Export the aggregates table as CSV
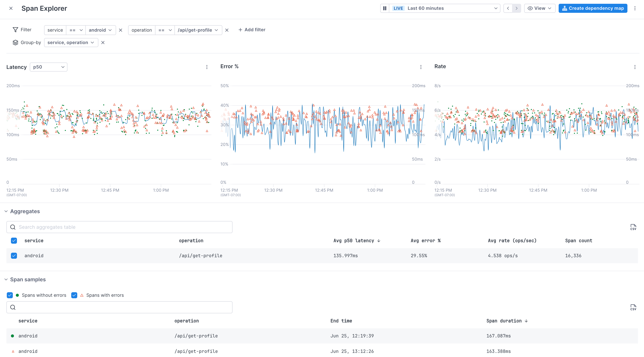644x357 pixels. click(x=633, y=227)
